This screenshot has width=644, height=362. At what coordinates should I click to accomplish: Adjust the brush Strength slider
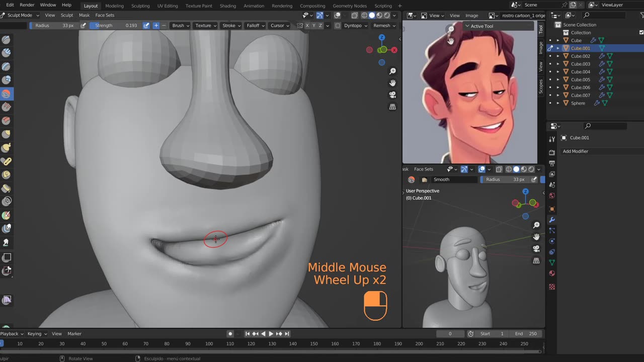pos(116,26)
